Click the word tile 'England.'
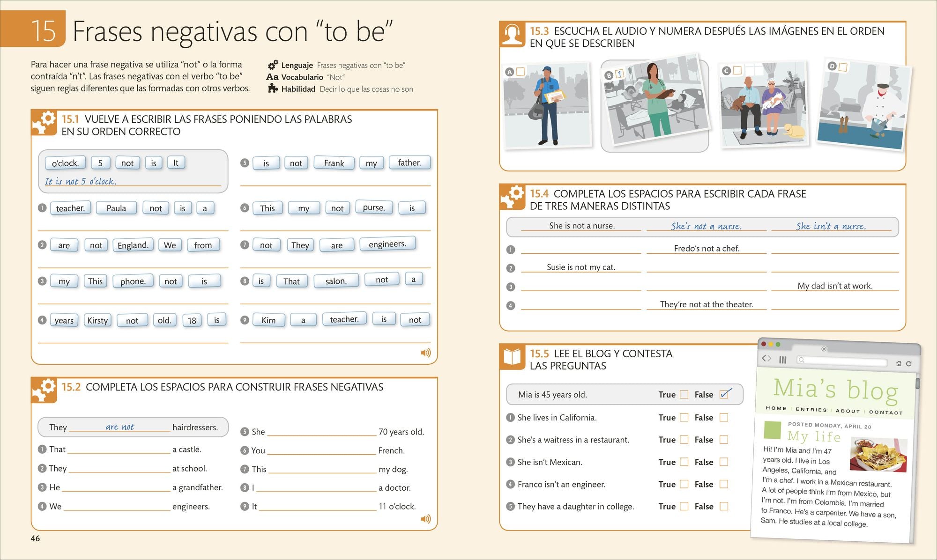 coord(133,245)
